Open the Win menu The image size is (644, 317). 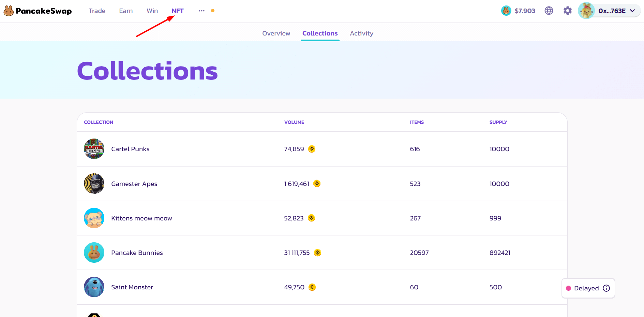pos(152,11)
